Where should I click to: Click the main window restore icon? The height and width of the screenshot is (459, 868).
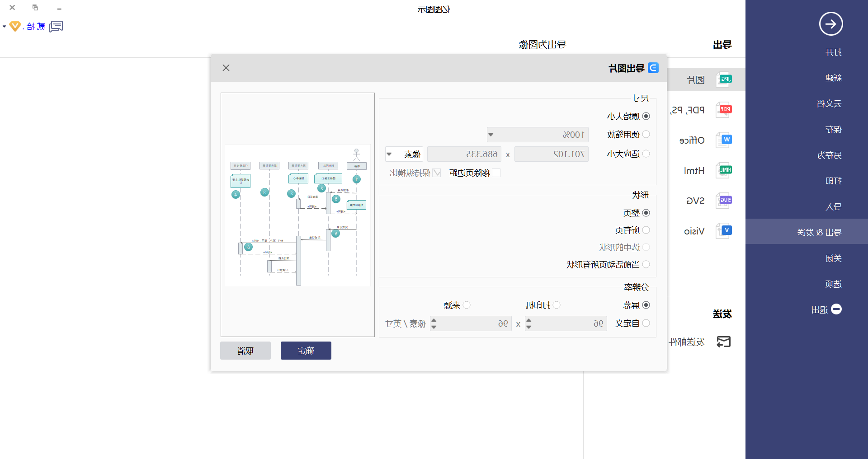click(x=35, y=8)
